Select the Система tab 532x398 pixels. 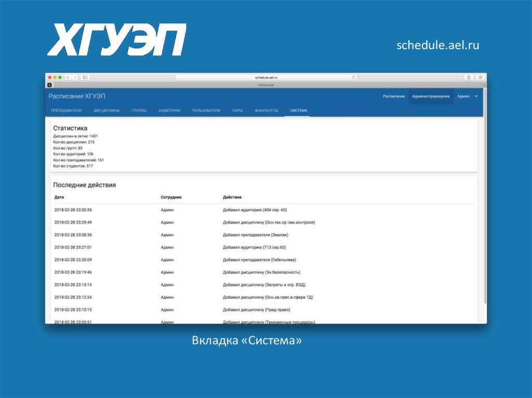pyautogui.click(x=299, y=111)
